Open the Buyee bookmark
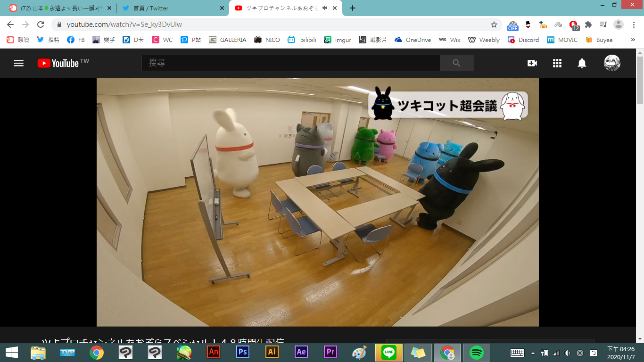 point(599,40)
